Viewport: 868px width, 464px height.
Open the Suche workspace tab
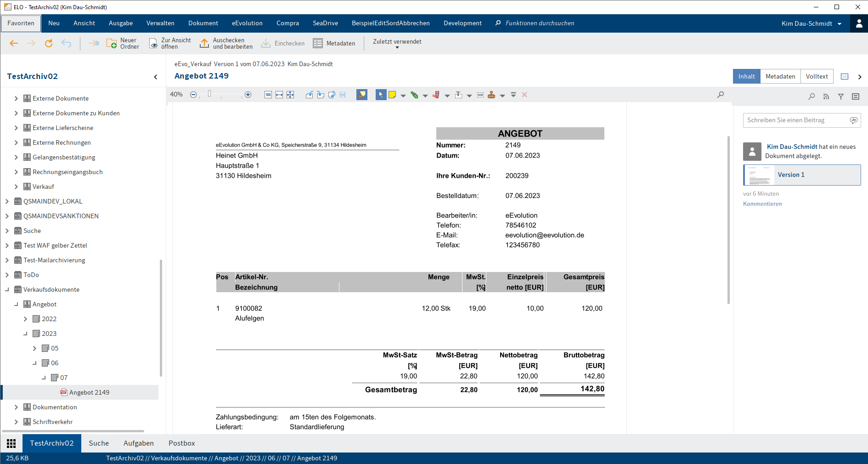(99, 443)
